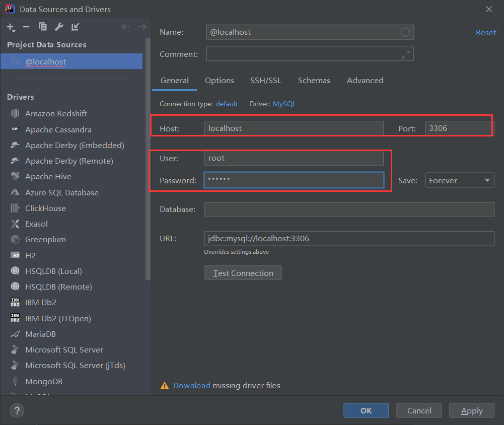The image size is (504, 425).
Task: Open the Advanced tab
Action: point(365,81)
